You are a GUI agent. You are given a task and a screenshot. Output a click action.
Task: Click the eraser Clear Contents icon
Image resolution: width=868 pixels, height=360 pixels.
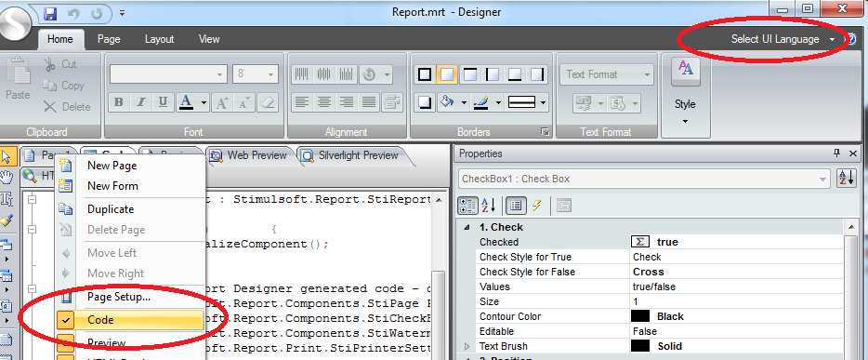267,102
